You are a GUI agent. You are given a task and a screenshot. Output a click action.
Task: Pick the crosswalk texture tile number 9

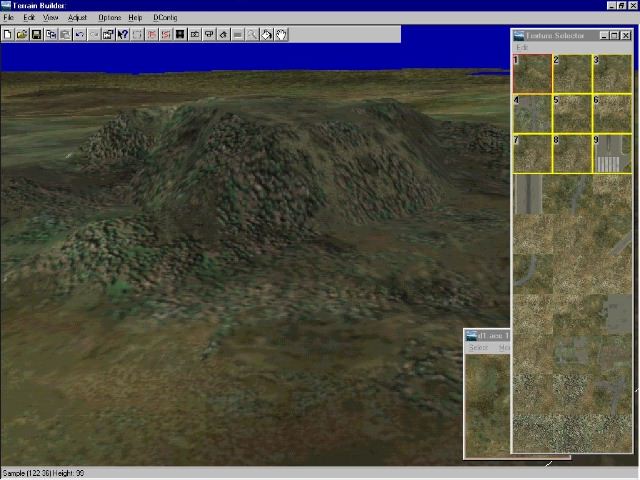coord(612,153)
